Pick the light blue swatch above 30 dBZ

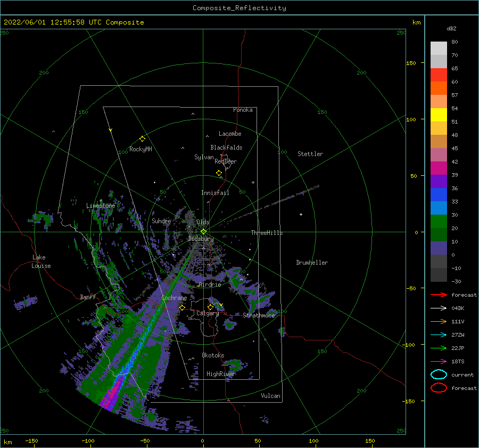pos(439,208)
